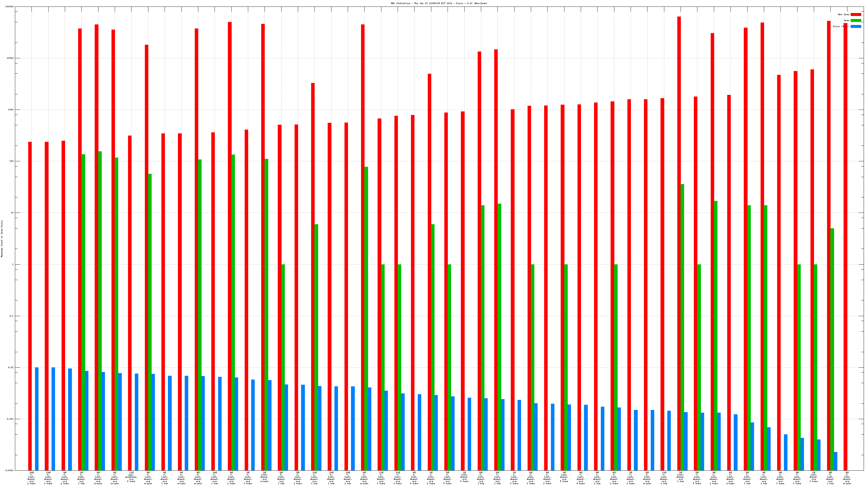
Task: Click the blue Score (0..1) legend swatch
Action: pyautogui.click(x=856, y=26)
